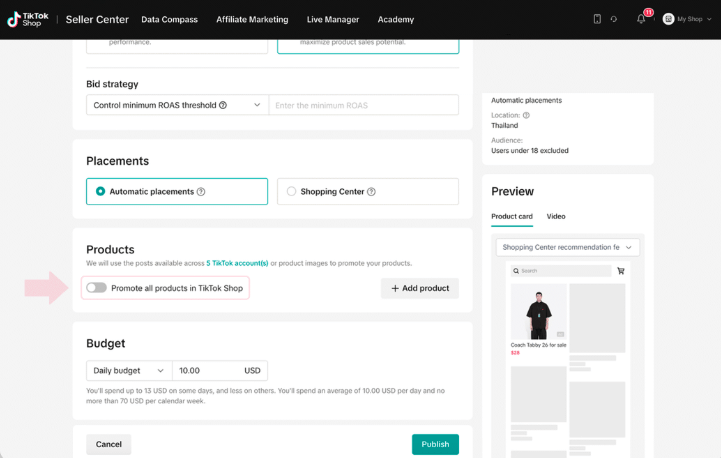Expand the Bid strategy dropdown
Screen dimensions: 721x458
[x=177, y=105]
